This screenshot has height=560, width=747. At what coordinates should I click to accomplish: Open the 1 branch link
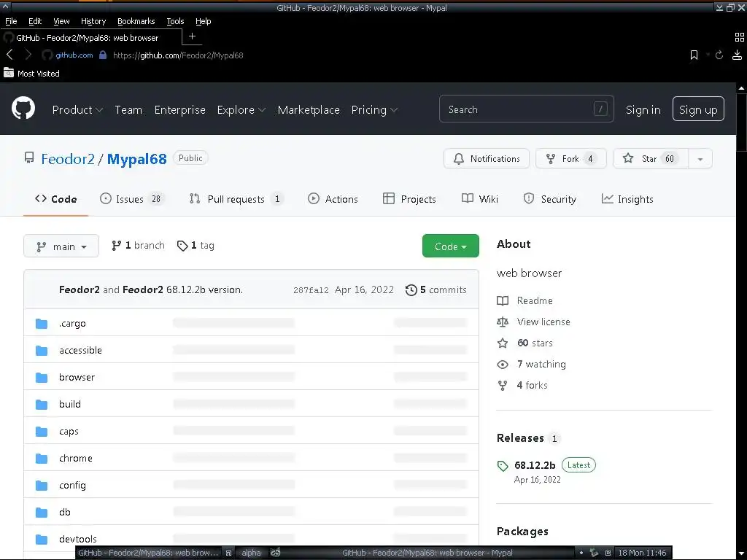point(138,246)
